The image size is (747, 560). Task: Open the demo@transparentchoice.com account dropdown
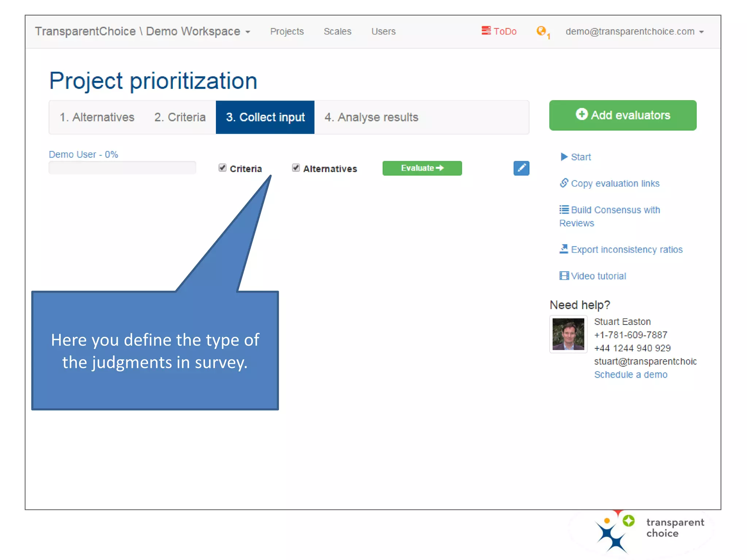[634, 32]
